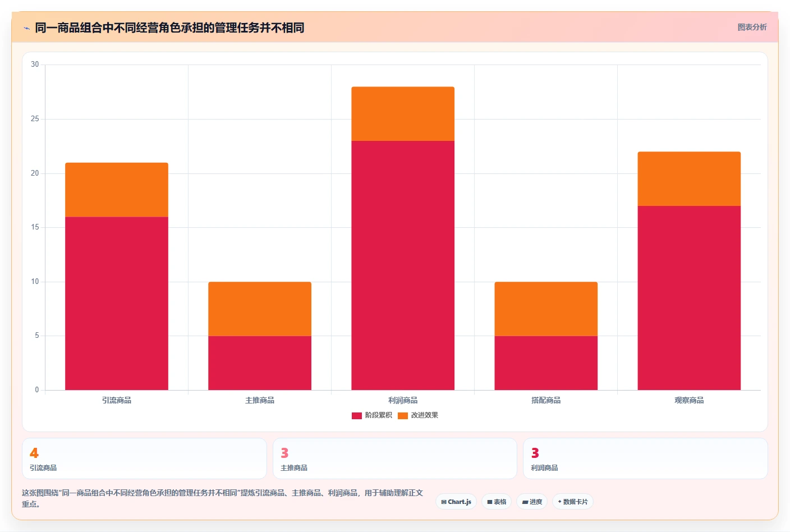Click the orange segment of the 引流商品 bar
The width and height of the screenshot is (790, 532).
(x=117, y=190)
